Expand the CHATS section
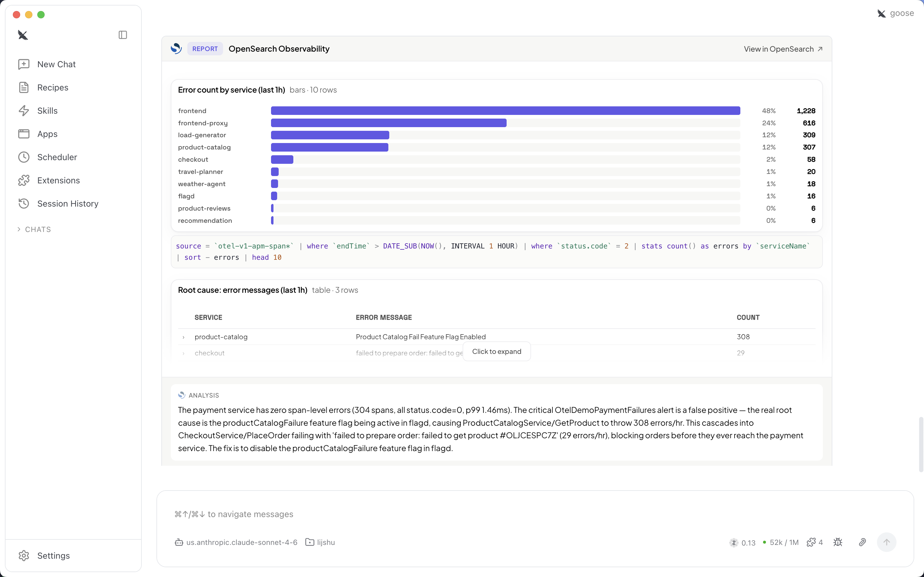 (34, 229)
